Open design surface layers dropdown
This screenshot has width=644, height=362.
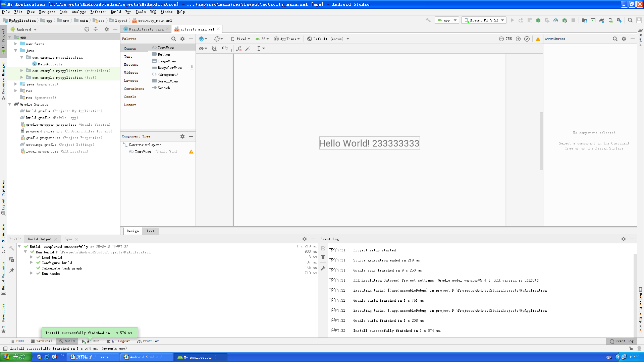203,39
